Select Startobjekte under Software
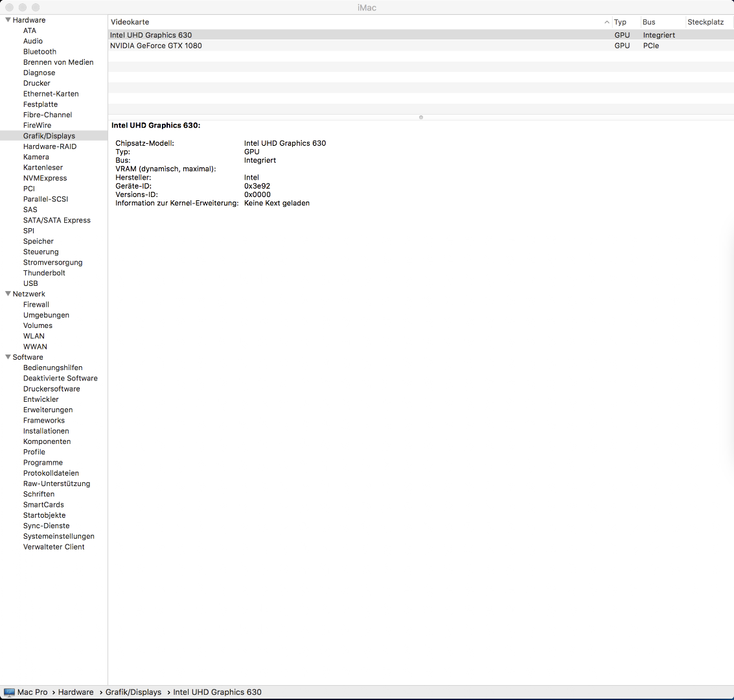The image size is (734, 700). click(x=45, y=515)
